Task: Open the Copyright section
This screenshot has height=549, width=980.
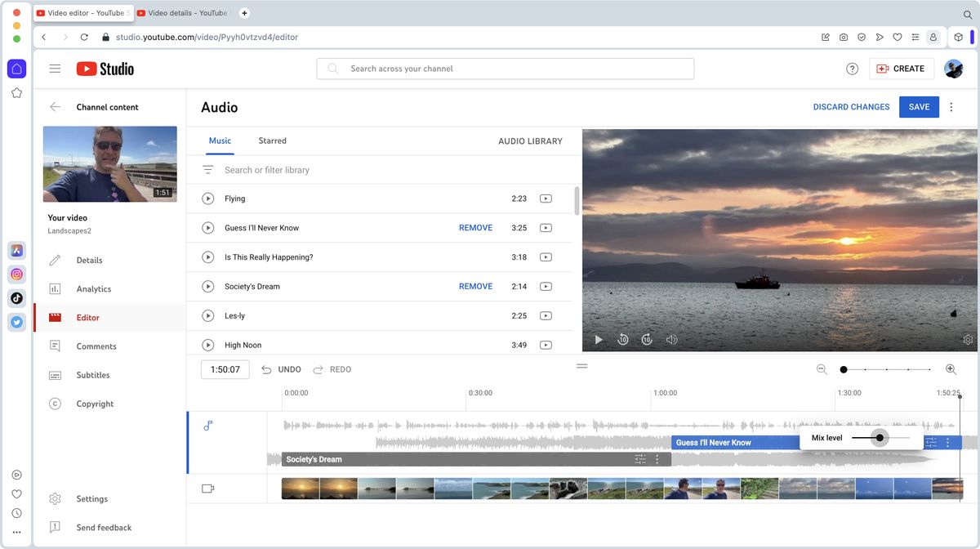Action: 95,404
